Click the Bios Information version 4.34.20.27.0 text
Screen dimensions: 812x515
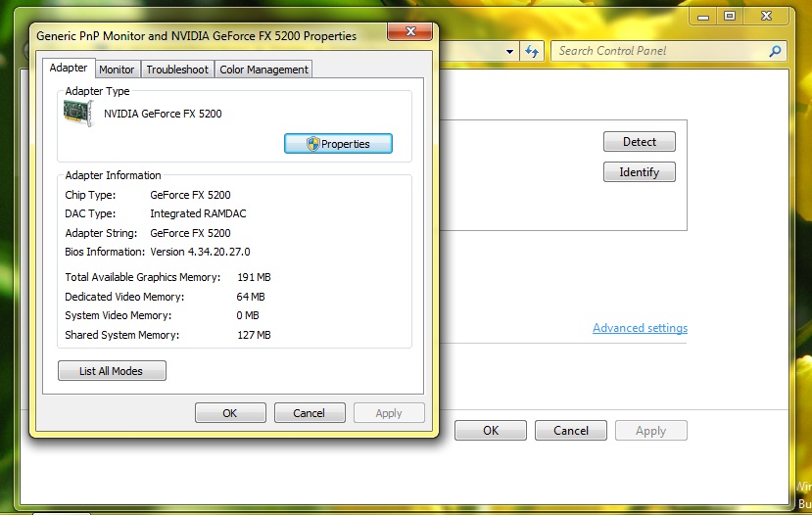pyautogui.click(x=200, y=252)
